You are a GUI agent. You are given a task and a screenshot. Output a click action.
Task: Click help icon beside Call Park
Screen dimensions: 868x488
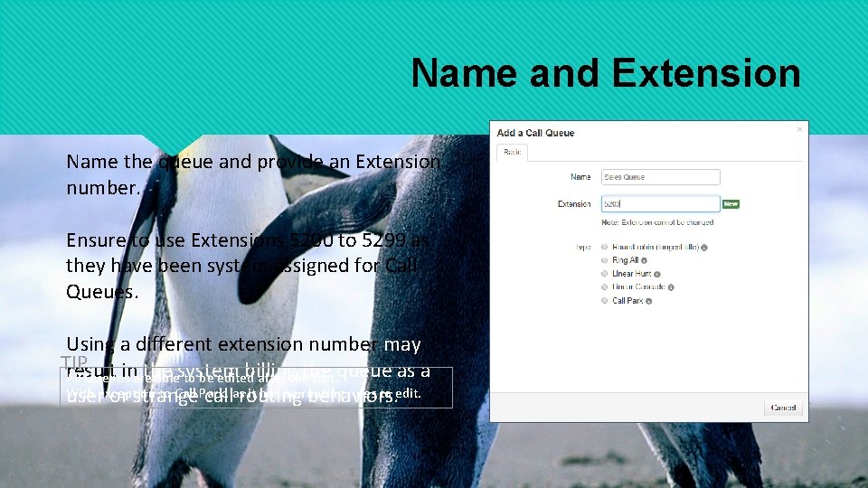(649, 301)
